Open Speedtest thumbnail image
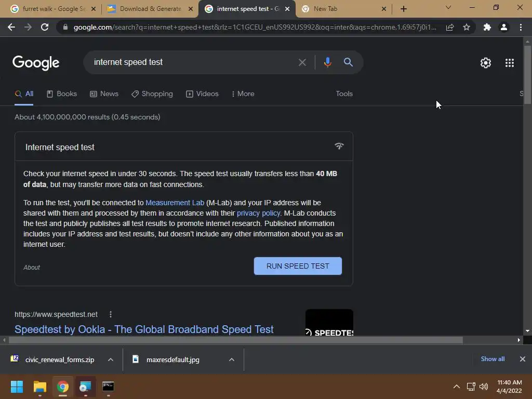This screenshot has width=532, height=399. coord(329,322)
